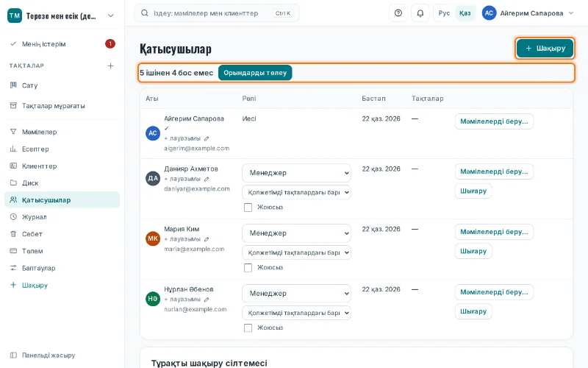Click Мәмілелерді беру for Мария Ким
The width and height of the screenshot is (588, 368).
click(x=494, y=232)
